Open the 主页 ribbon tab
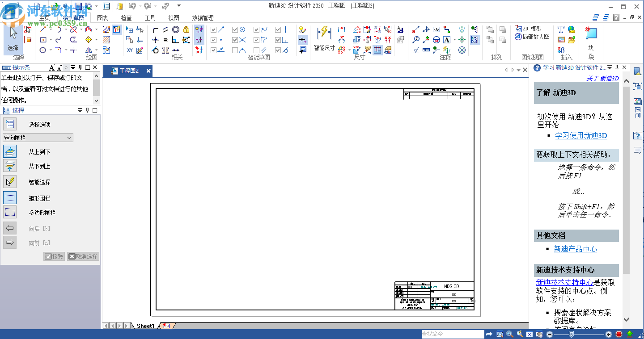This screenshot has height=339, width=644. pyautogui.click(x=44, y=18)
